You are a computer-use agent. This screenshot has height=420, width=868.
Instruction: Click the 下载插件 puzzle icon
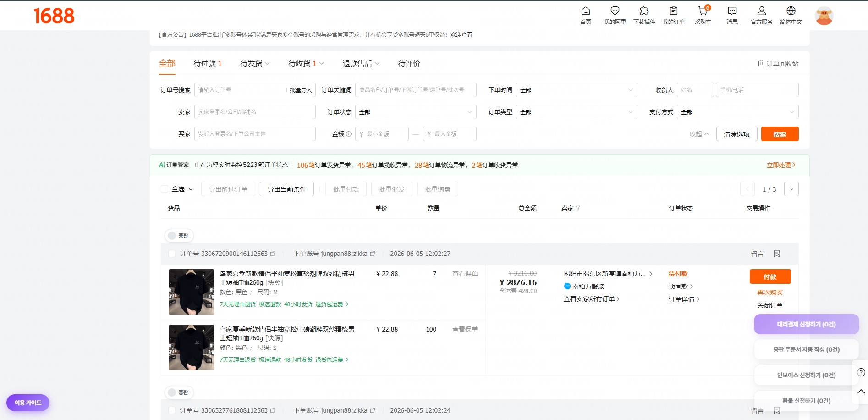pyautogui.click(x=644, y=11)
